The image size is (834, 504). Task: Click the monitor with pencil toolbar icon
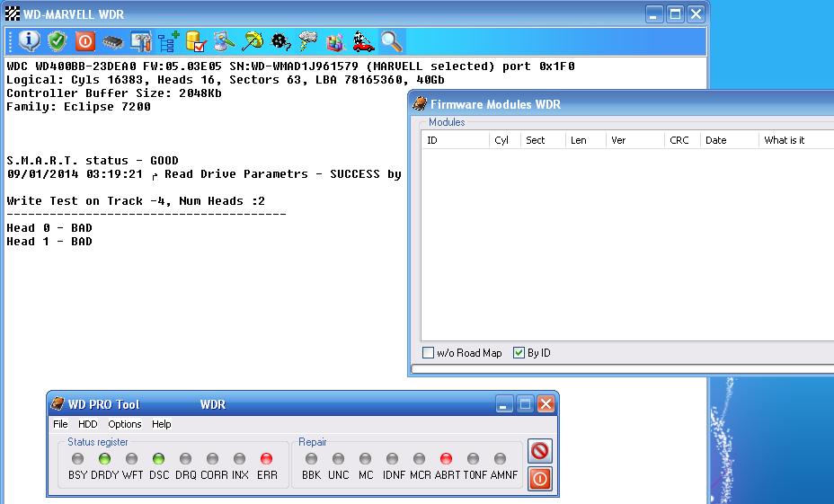224,41
